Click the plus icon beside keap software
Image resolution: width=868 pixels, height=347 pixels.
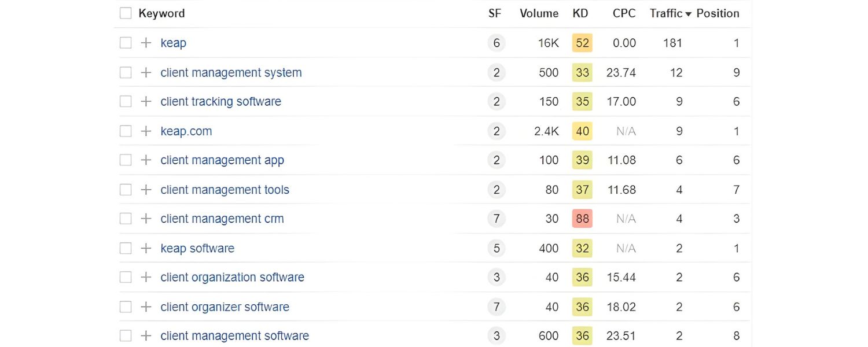point(145,248)
